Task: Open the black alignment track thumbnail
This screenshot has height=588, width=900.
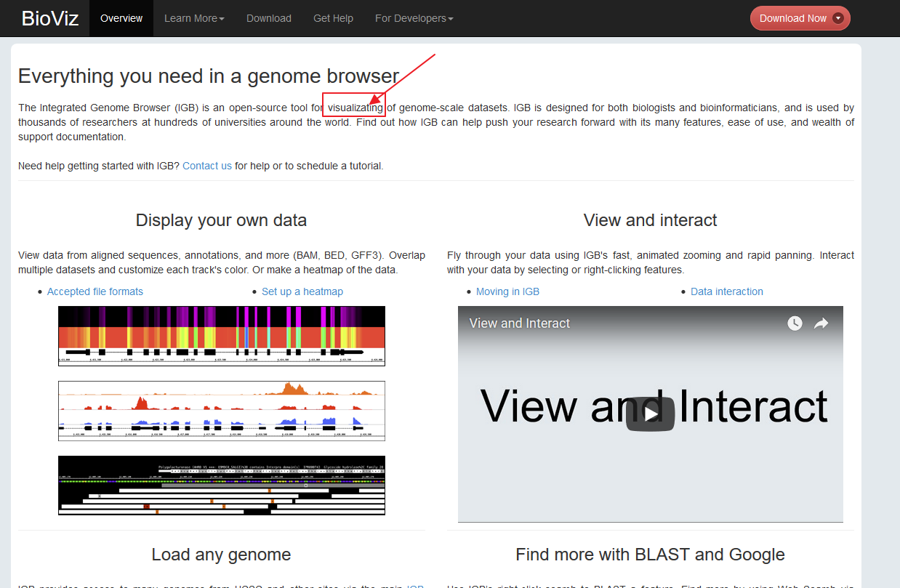Action: 222,486
